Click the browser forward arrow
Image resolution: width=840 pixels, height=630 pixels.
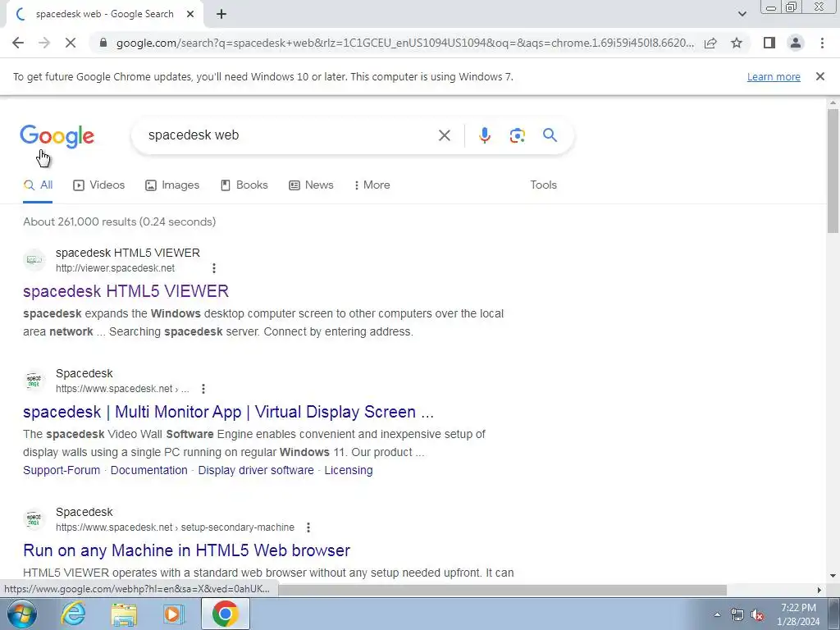click(x=44, y=43)
